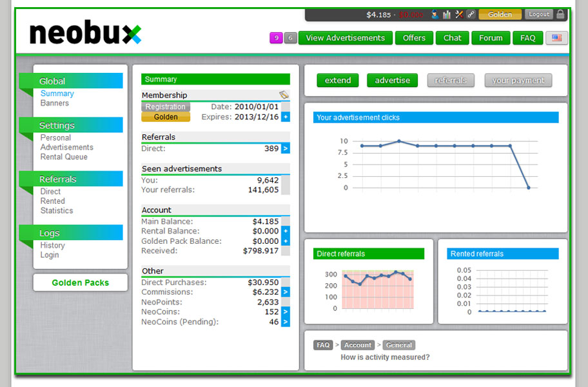
Task: Open the statistics bar chart icon
Action: [447, 15]
